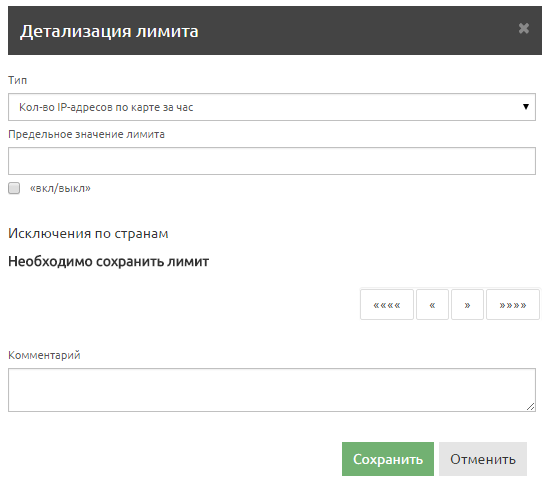Click the «вкл/выкл» checkbox label text
Image resolution: width=551 pixels, height=487 pixels.
tap(60, 188)
